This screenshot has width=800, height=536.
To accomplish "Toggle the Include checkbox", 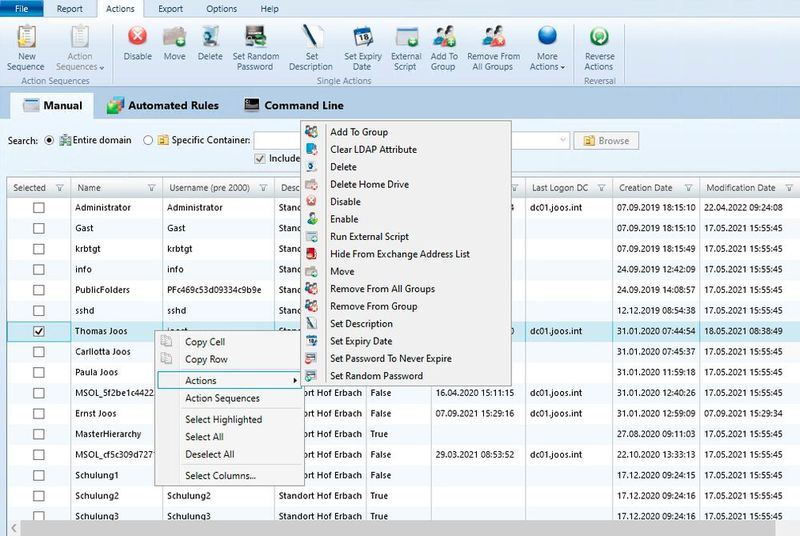I will tap(260, 159).
